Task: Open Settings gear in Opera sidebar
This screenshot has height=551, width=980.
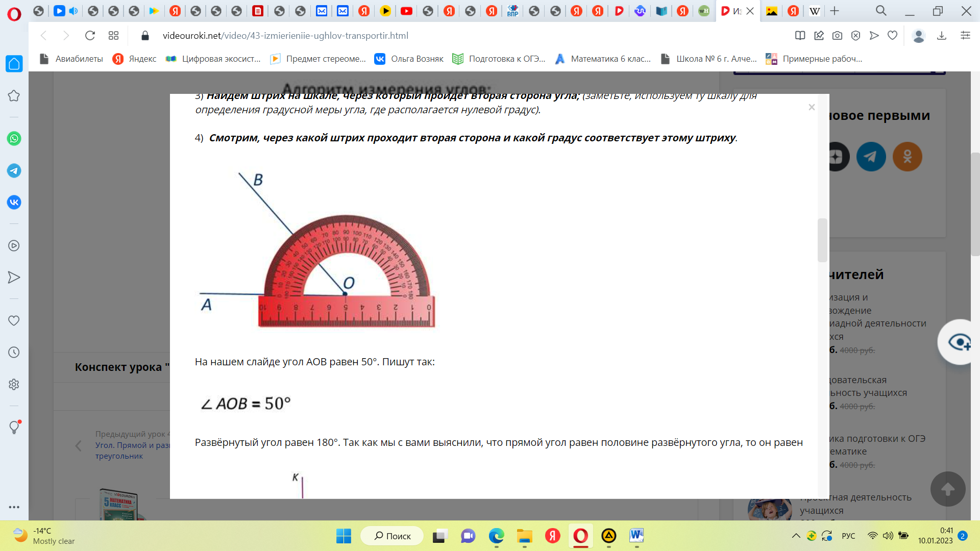Action: click(x=14, y=384)
